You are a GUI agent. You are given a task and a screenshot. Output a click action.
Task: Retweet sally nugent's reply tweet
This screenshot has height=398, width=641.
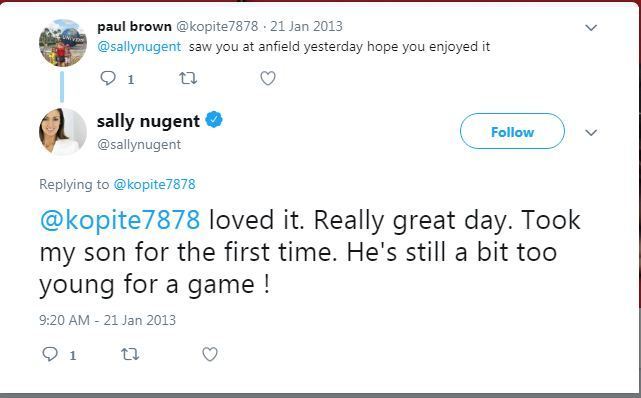pos(130,354)
